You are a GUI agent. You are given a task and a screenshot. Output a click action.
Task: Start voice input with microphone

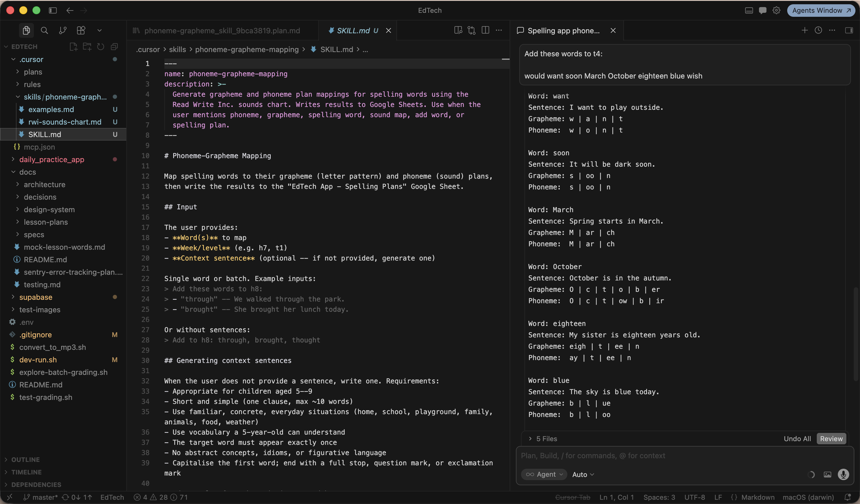[x=843, y=475]
